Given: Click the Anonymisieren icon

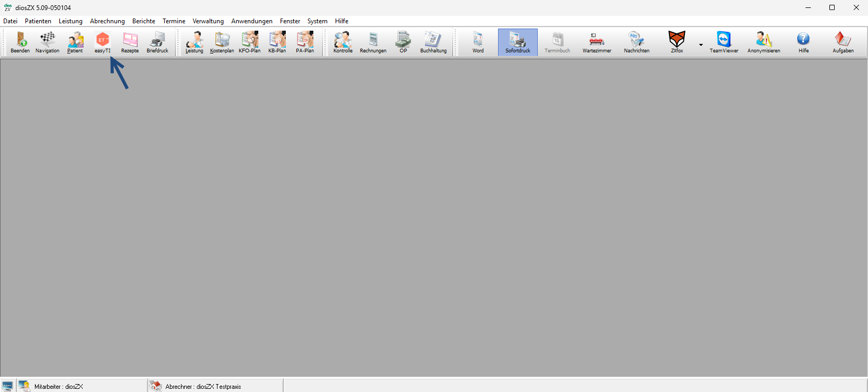Looking at the screenshot, I should (x=763, y=42).
